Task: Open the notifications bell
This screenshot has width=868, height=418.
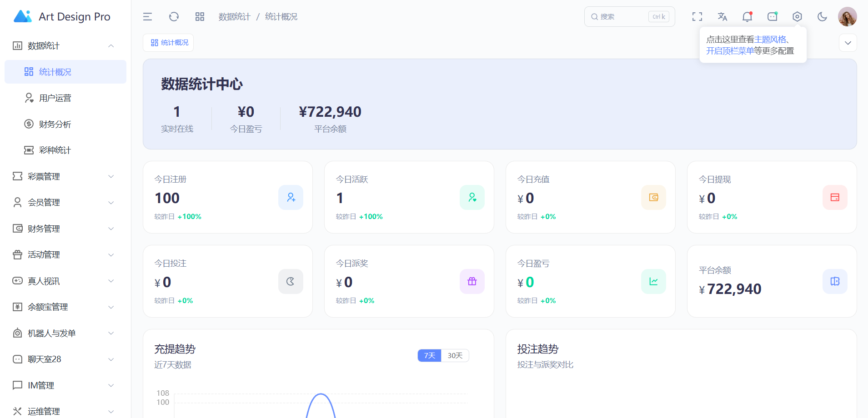Action: click(x=747, y=17)
